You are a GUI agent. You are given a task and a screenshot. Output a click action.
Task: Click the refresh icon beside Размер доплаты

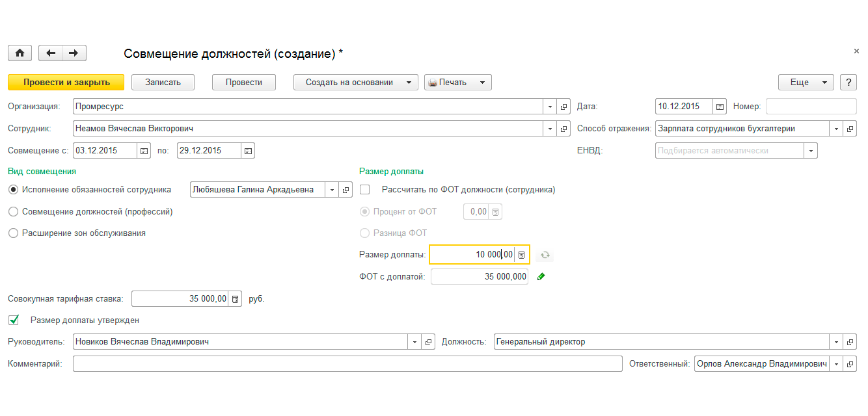(x=545, y=255)
